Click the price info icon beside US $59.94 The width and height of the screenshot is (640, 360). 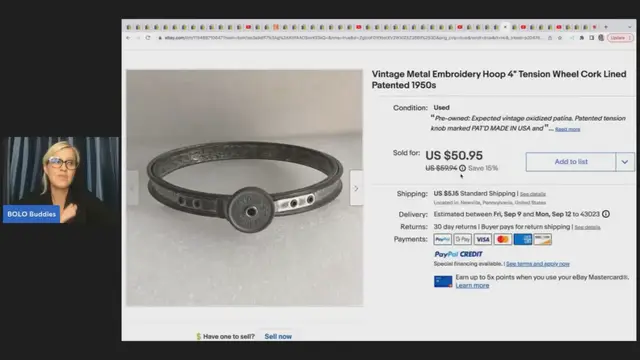[x=462, y=168]
